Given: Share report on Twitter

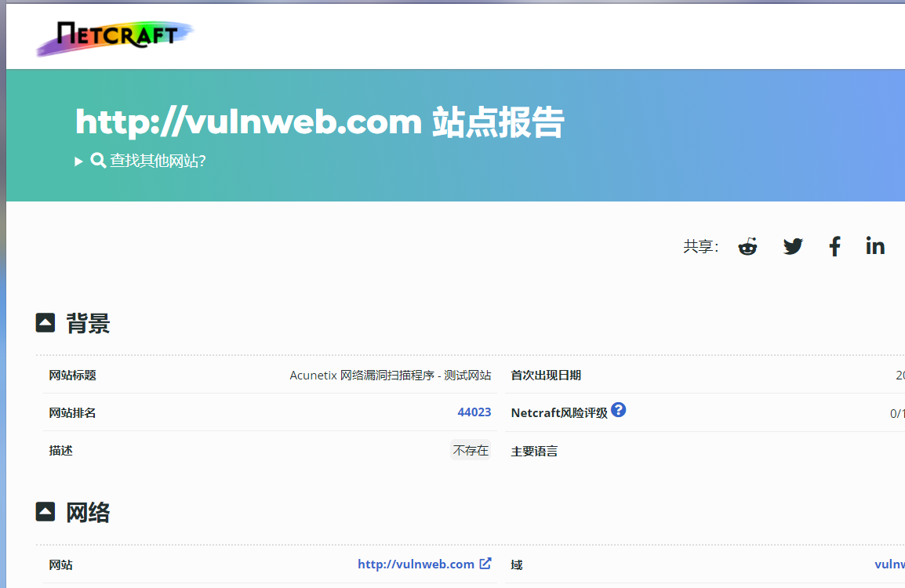Looking at the screenshot, I should click(793, 246).
